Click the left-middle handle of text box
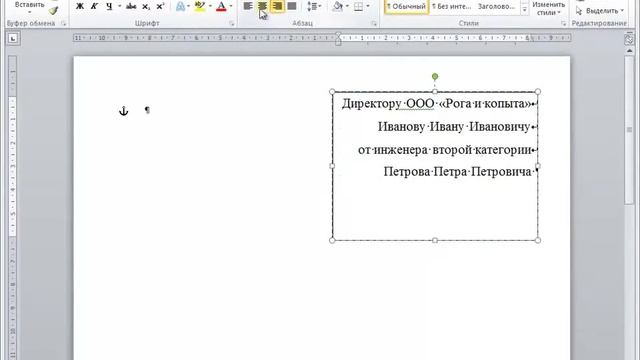 pos(332,166)
